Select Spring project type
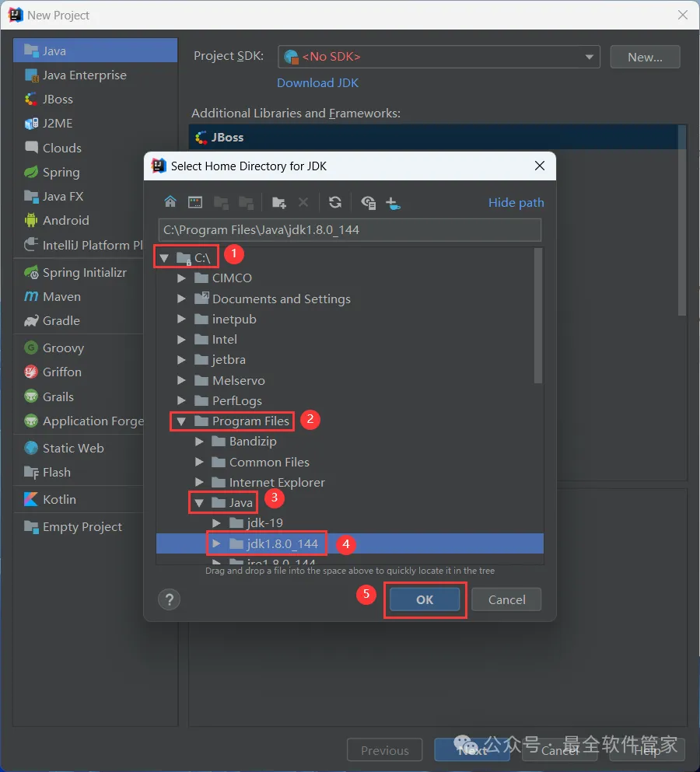The image size is (700, 772). (79, 173)
